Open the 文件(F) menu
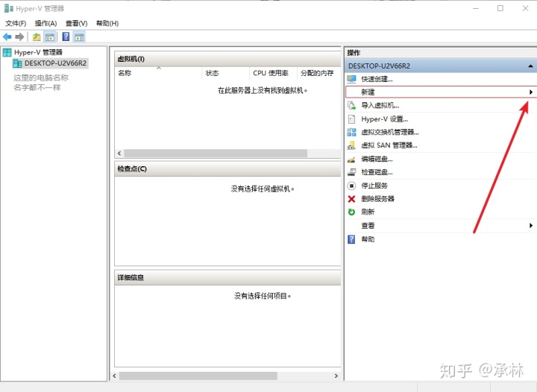The image size is (537, 392). 16,23
